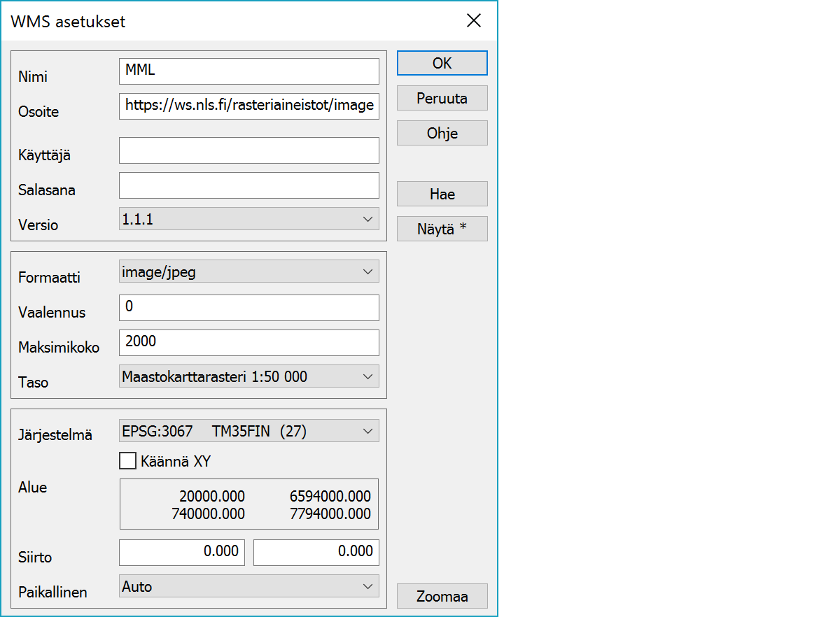Select the Salasana password field
Screen dimensions: 840x617
(x=248, y=185)
